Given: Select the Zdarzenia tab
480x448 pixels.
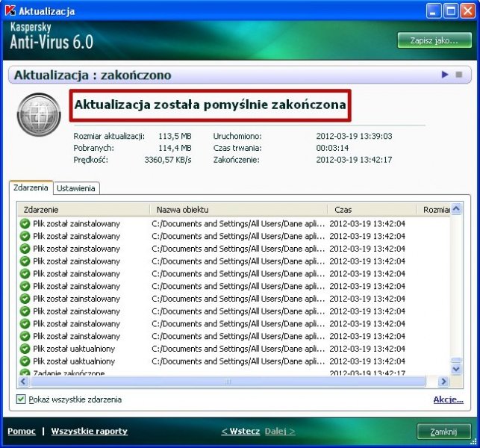Looking at the screenshot, I should (31, 188).
